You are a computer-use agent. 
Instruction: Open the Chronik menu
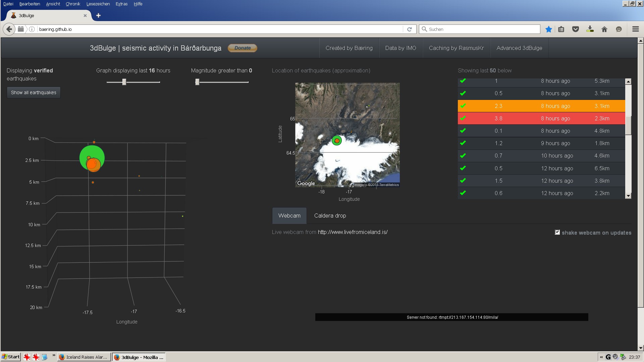pos(73,4)
